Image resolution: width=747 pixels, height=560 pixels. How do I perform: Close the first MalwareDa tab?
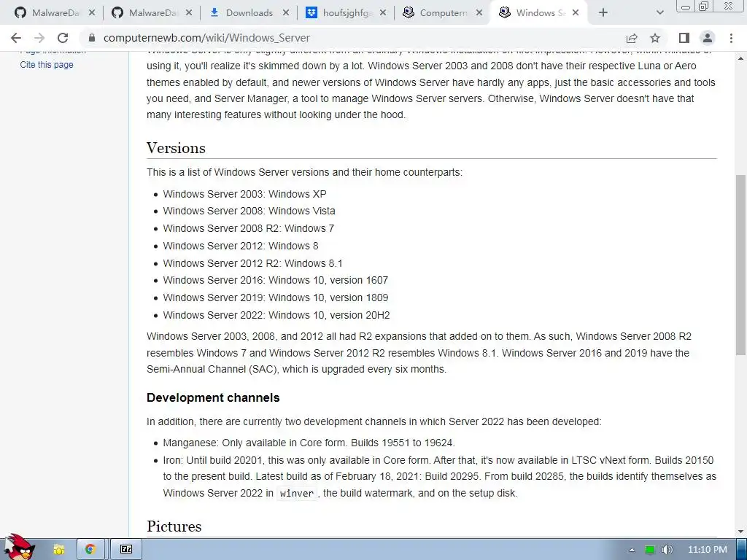92,13
